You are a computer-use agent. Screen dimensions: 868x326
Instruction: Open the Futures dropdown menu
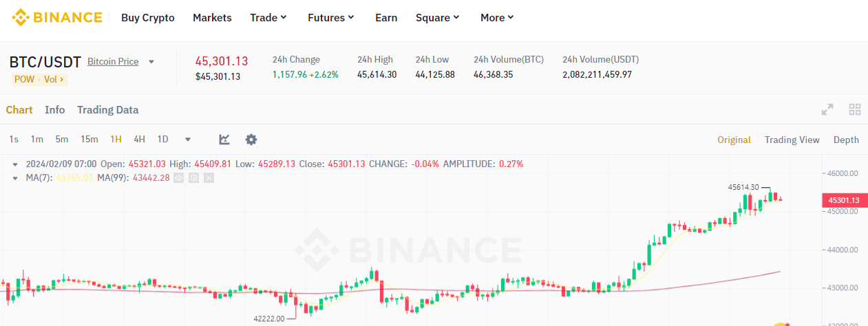[331, 17]
